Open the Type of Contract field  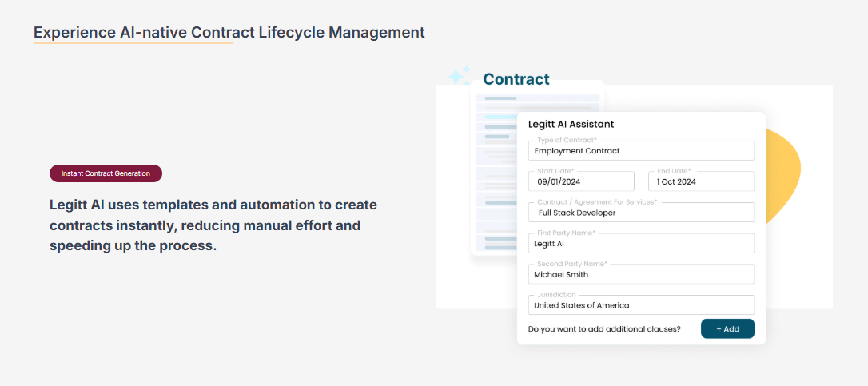coord(641,151)
